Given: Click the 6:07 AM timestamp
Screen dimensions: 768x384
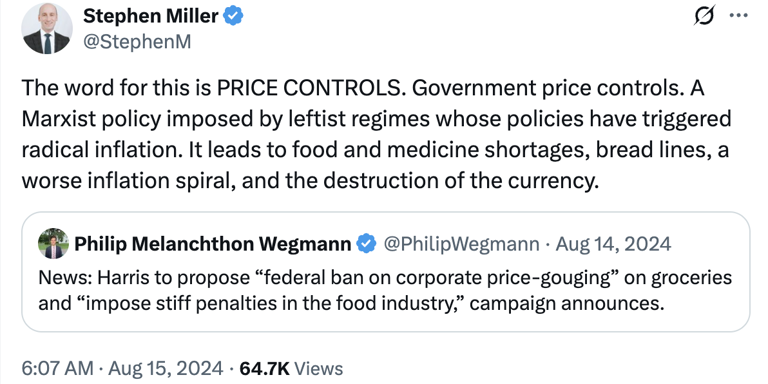Looking at the screenshot, I should click(57, 368).
